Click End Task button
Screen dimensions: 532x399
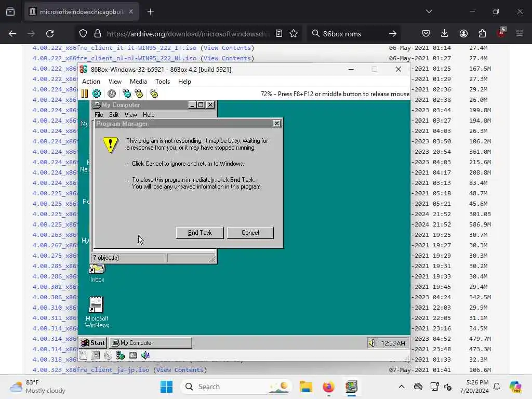coord(200,233)
